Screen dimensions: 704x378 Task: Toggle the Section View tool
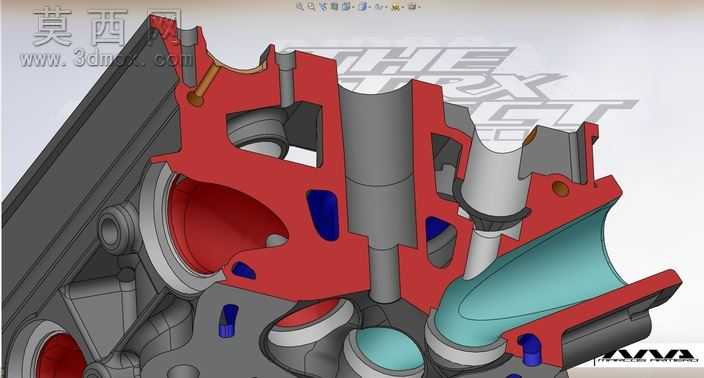pyautogui.click(x=334, y=7)
